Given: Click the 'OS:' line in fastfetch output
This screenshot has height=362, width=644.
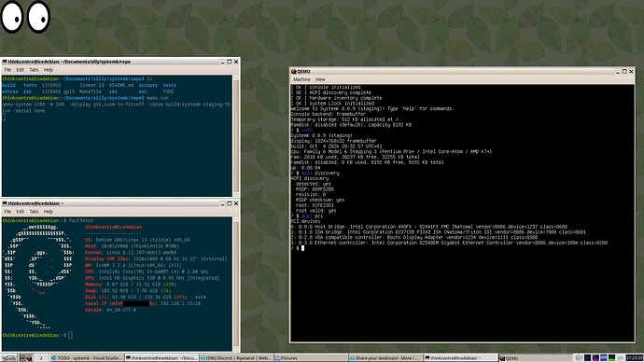Looking at the screenshot, I should 137,240.
